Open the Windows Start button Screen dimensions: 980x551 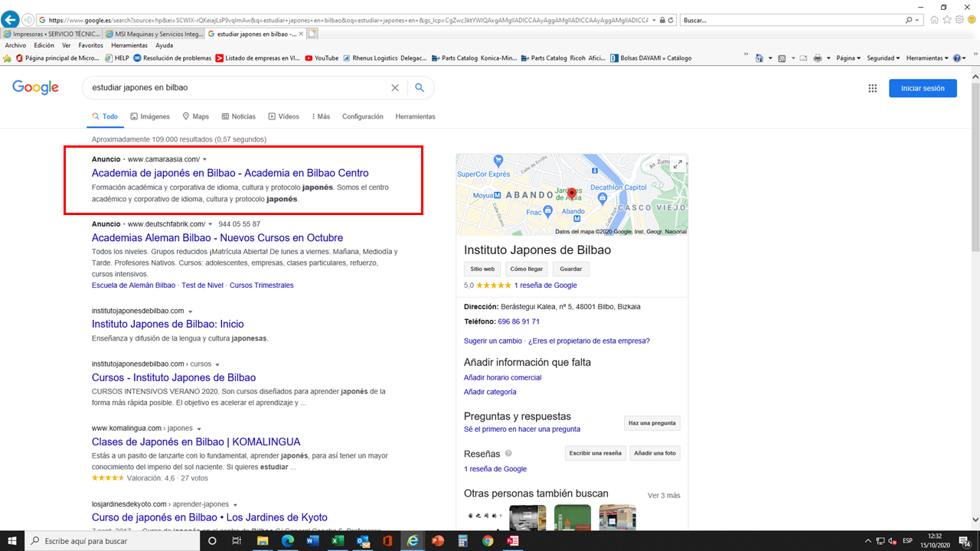(12, 541)
